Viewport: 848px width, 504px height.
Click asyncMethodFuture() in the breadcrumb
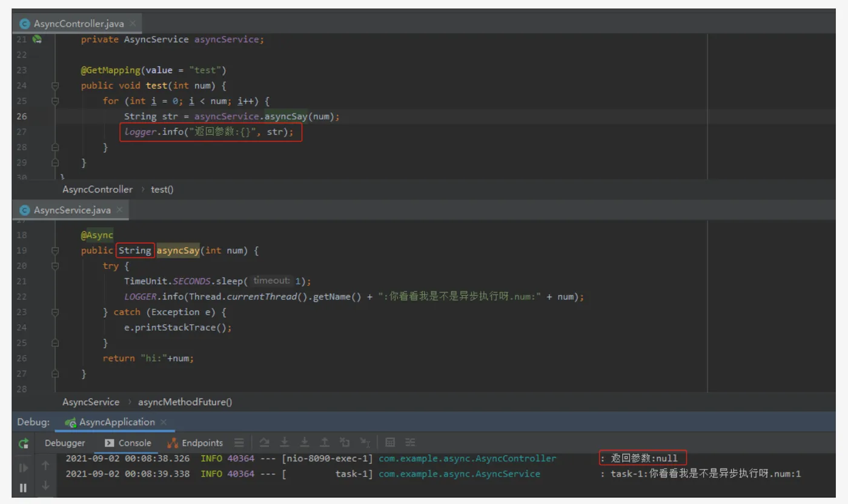pos(185,402)
